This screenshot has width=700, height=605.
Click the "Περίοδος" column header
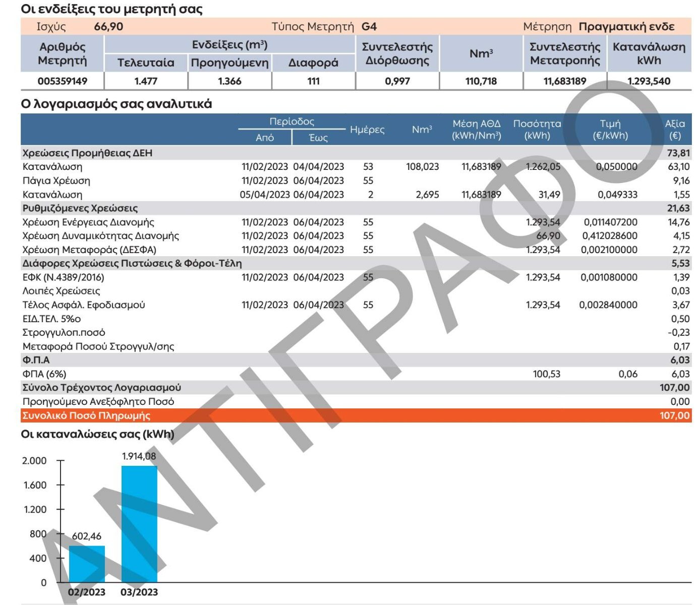coord(291,122)
